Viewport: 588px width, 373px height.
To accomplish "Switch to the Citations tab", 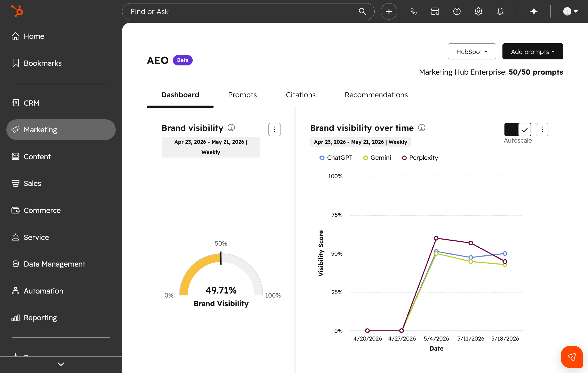I will click(x=301, y=95).
